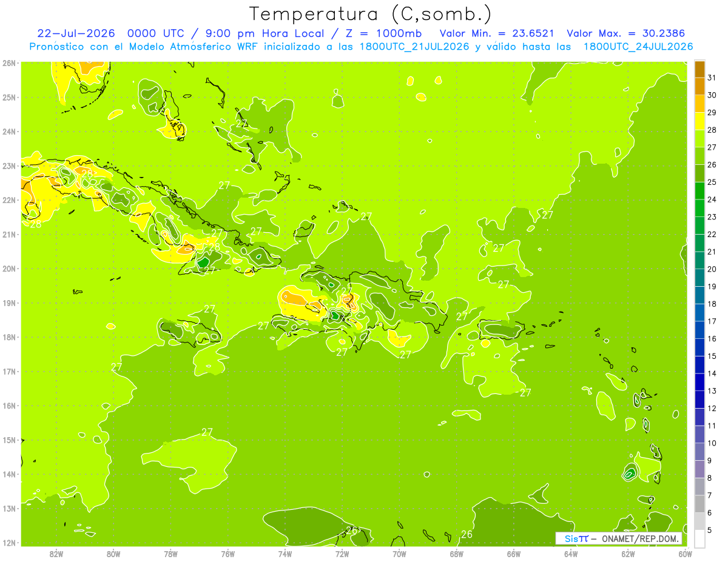Click the "80W" longitude axis label
Screen dimensions: 728x562
[x=113, y=554]
